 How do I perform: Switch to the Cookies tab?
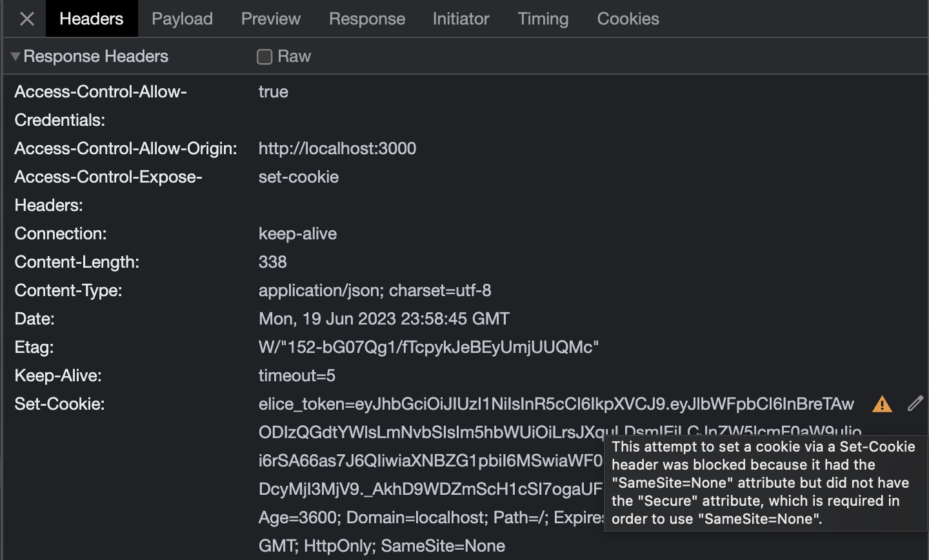tap(628, 19)
